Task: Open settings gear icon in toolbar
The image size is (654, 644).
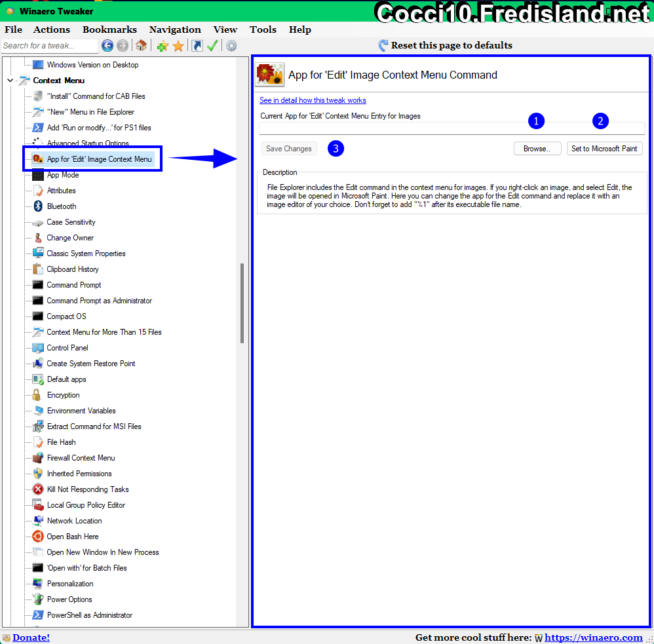Action: pos(231,45)
